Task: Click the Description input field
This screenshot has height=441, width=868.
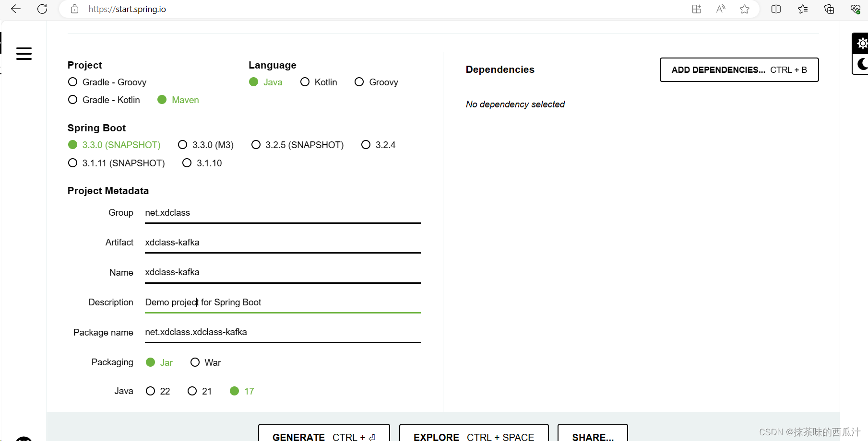Action: 283,302
